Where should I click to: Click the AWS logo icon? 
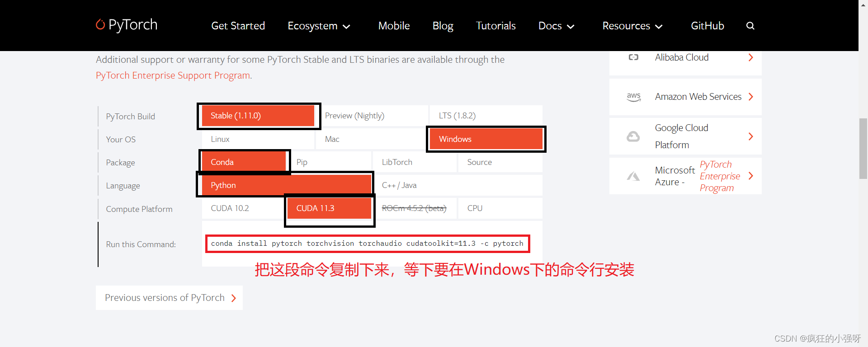coord(633,97)
